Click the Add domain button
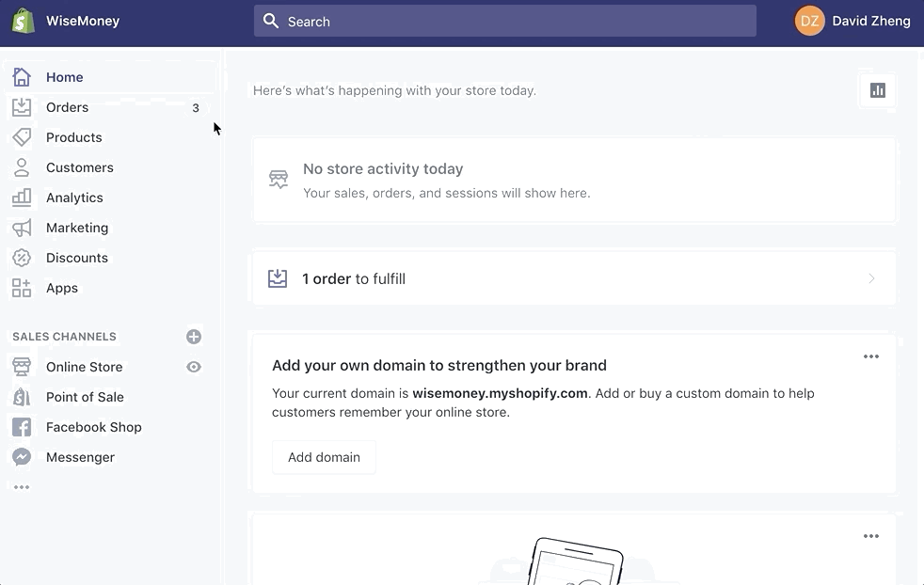This screenshot has height=585, width=924. pos(324,457)
